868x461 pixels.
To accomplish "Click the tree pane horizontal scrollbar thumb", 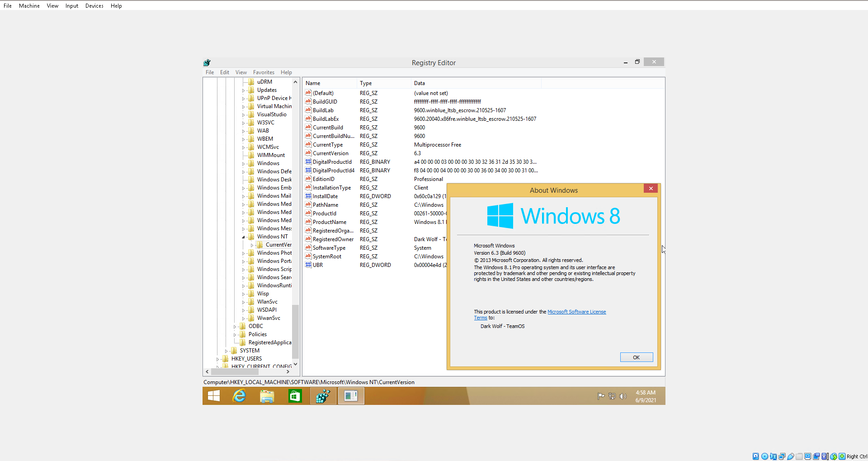I will coord(235,371).
